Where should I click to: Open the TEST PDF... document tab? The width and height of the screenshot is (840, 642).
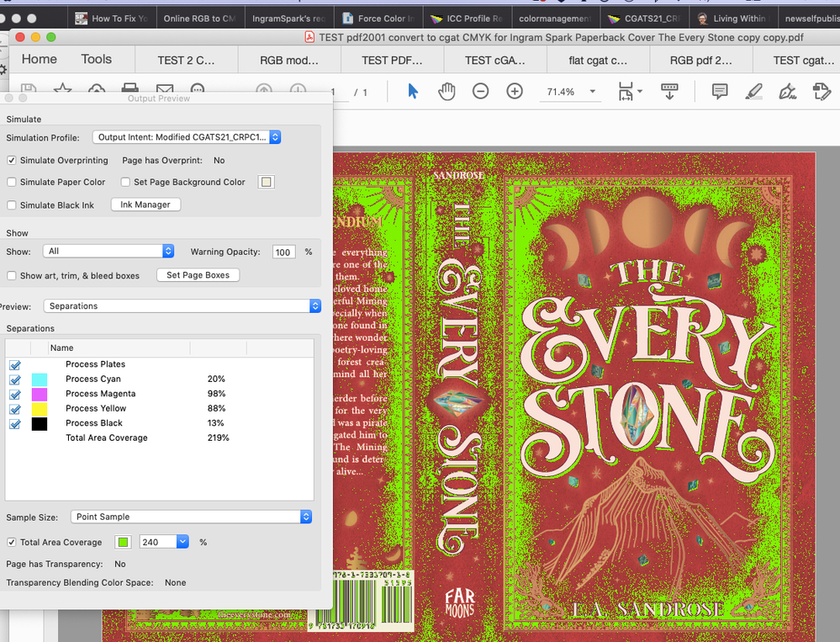pos(392,60)
